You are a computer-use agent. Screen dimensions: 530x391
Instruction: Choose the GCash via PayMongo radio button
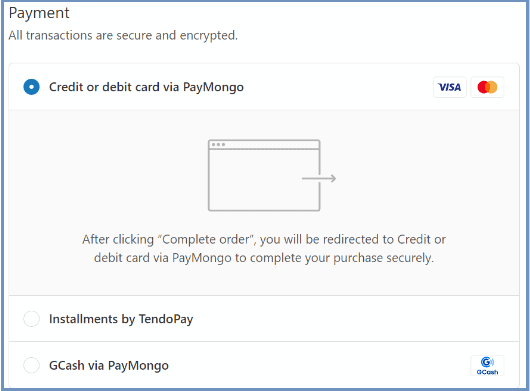point(31,365)
